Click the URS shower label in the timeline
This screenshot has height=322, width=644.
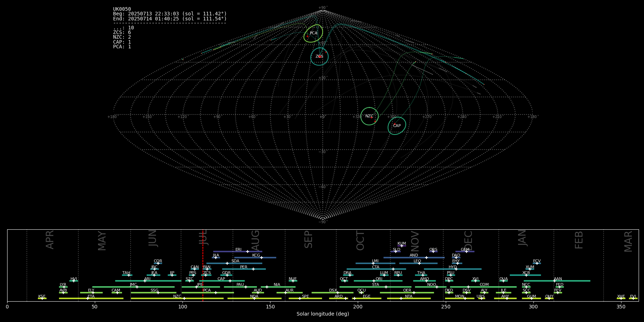point(480,297)
